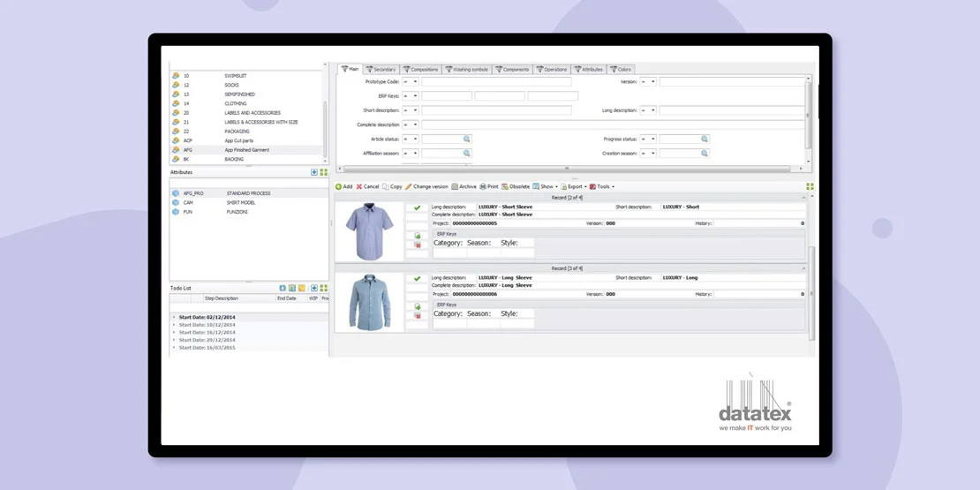Click green grid icon at records toolbar right
The width and height of the screenshot is (980, 490).
click(x=810, y=186)
